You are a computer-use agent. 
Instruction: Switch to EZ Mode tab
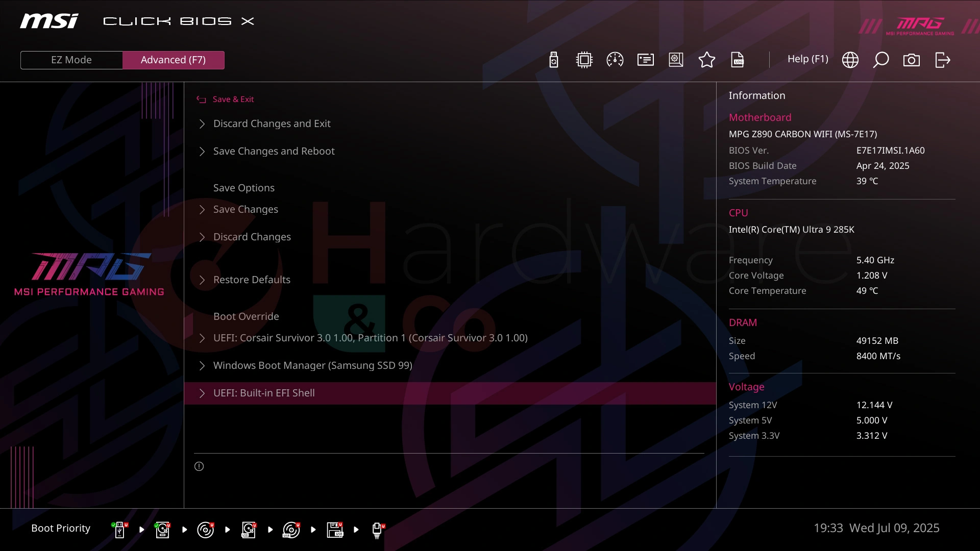pyautogui.click(x=71, y=60)
